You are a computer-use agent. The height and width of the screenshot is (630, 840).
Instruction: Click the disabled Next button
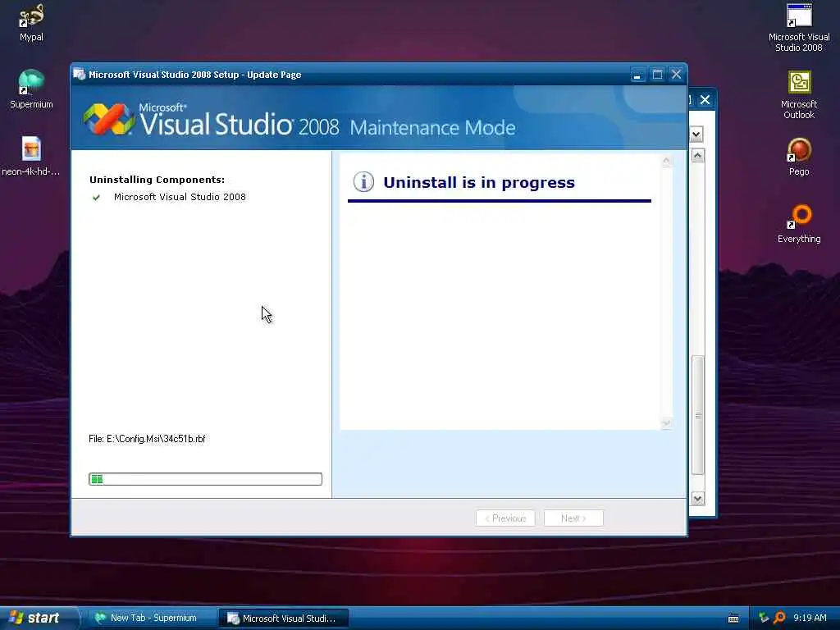(573, 518)
